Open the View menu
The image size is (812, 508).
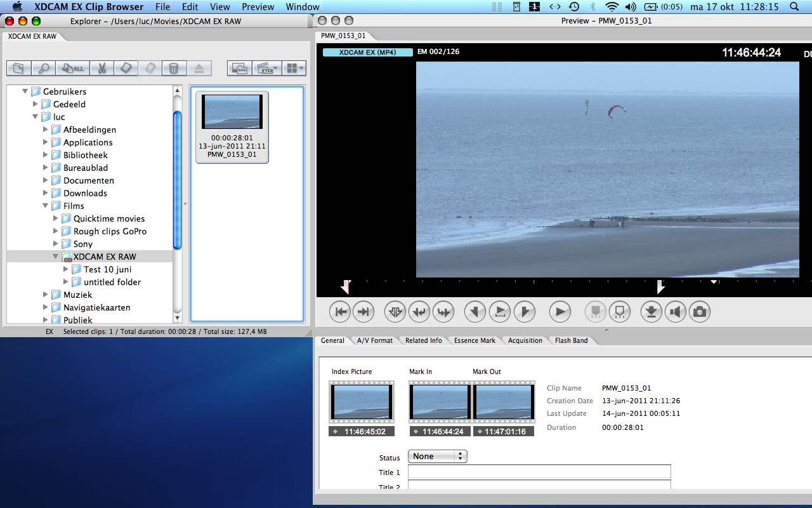220,7
